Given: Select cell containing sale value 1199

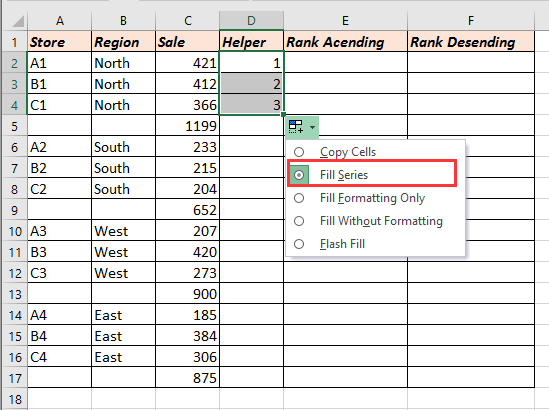Looking at the screenshot, I should (187, 126).
